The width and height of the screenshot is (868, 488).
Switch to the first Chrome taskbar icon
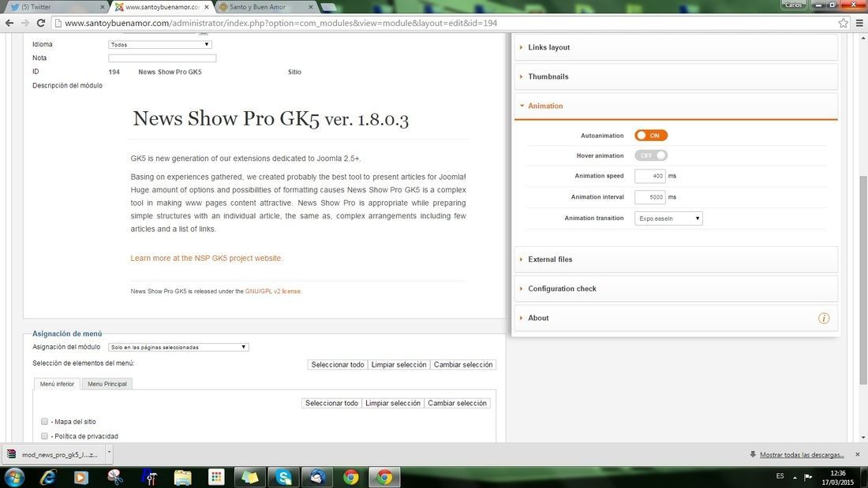point(350,477)
